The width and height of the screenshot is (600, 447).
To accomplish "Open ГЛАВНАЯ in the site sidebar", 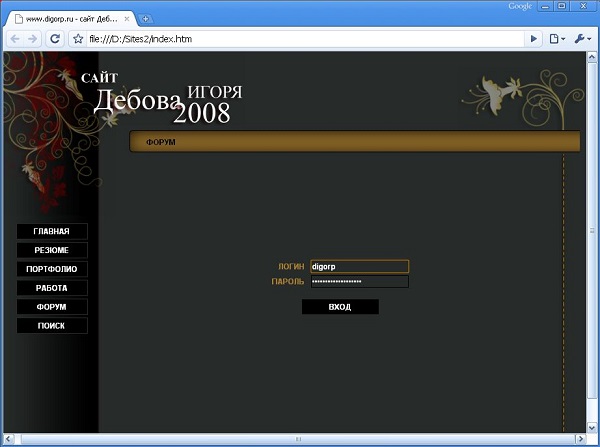I will click(x=51, y=231).
